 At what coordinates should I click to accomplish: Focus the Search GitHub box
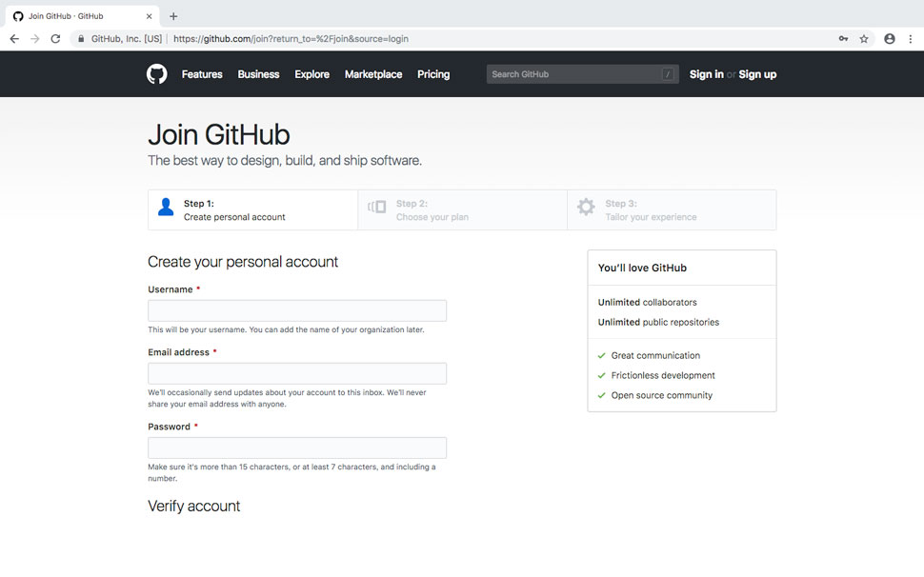583,74
